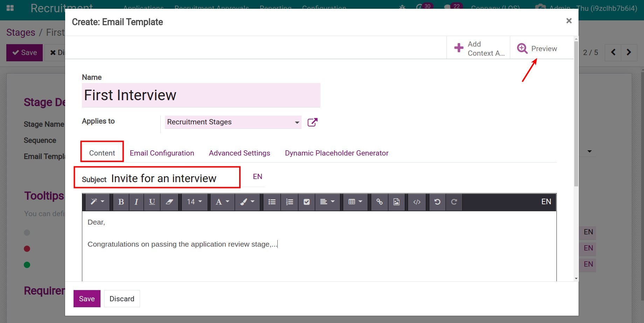Viewport: 644px width, 323px height.
Task: Remove formatting with the eraser icon
Action: 169,202
